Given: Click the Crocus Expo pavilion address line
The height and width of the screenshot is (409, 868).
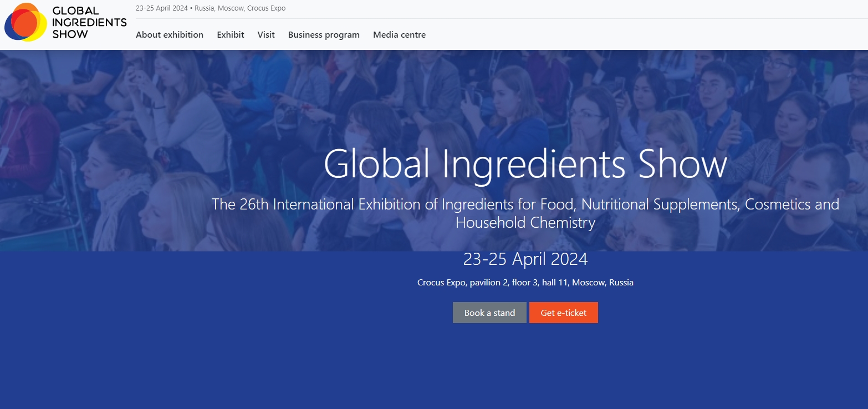Looking at the screenshot, I should click(525, 283).
